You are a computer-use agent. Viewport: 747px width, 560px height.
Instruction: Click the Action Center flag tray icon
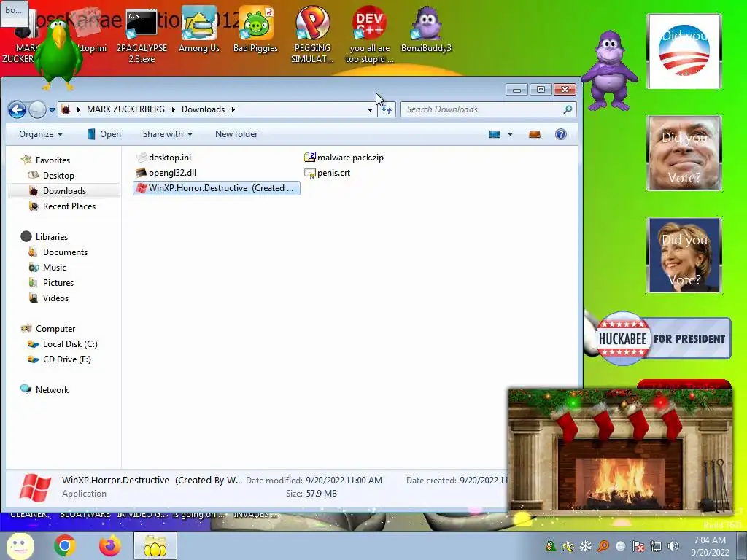point(638,546)
